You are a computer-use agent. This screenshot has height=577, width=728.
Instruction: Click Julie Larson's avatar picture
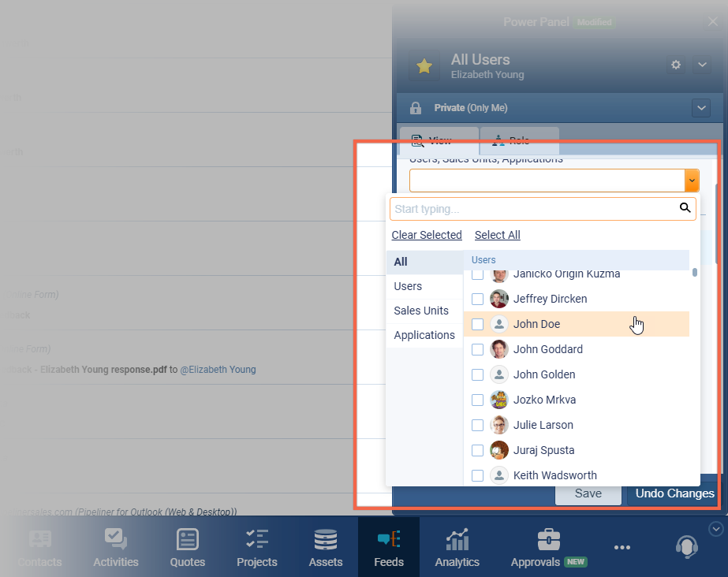pos(499,425)
